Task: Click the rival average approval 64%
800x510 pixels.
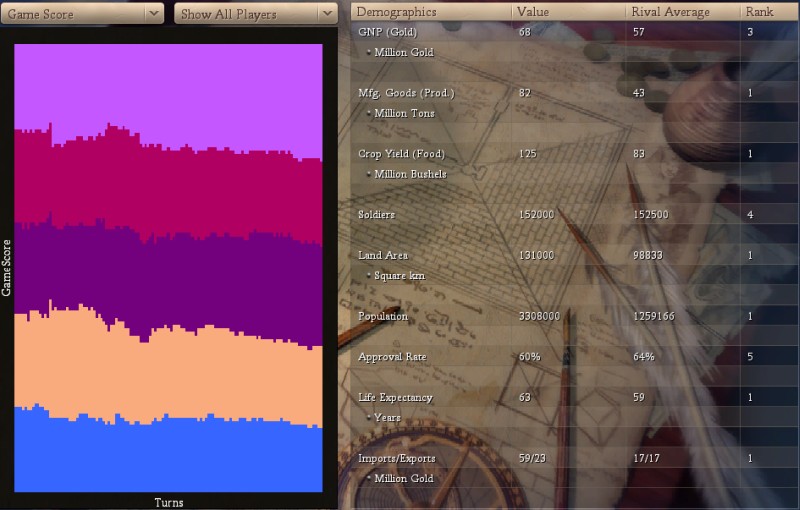Action: 644,357
